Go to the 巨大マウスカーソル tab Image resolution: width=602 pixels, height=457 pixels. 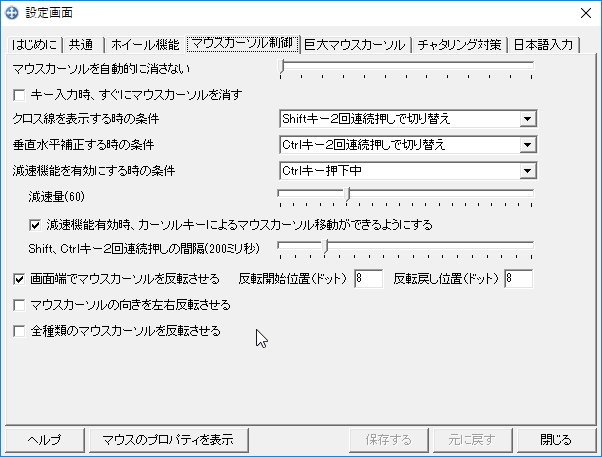coord(355,45)
